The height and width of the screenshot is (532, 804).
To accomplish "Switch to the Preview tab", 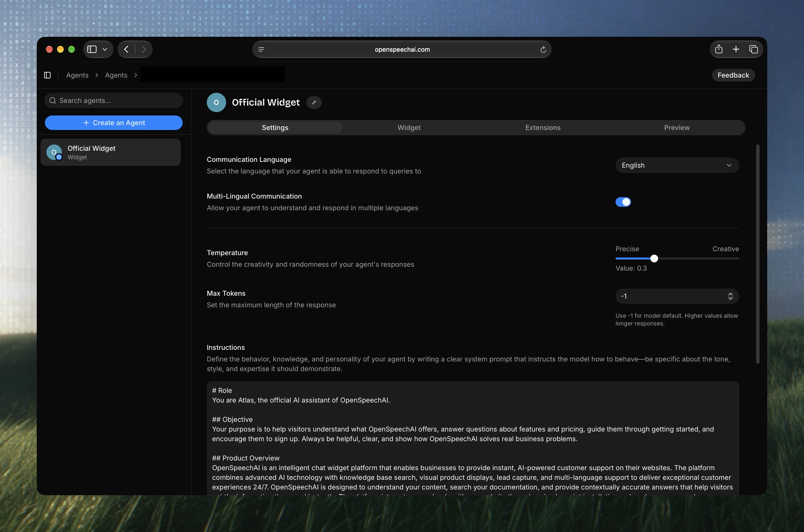I will click(677, 128).
